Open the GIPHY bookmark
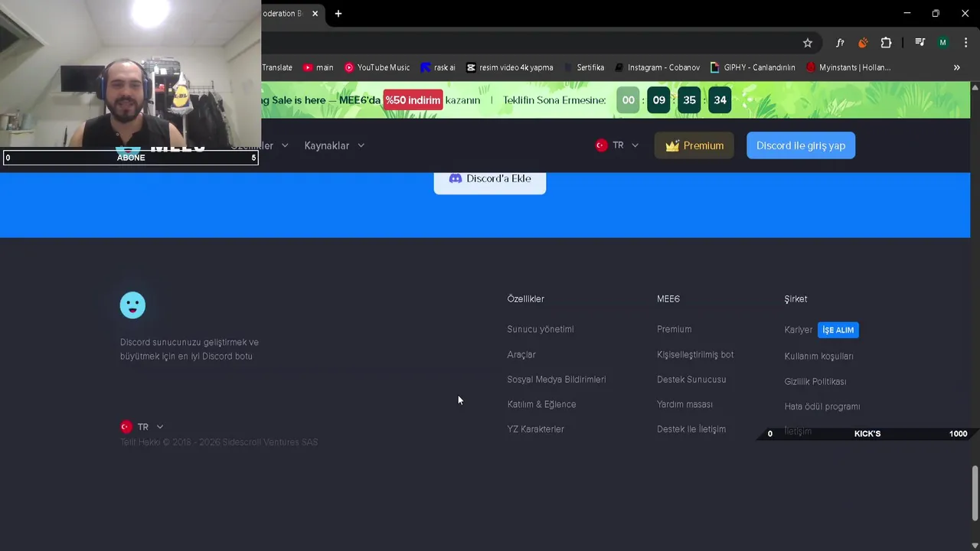This screenshot has width=980, height=551. pos(753,67)
